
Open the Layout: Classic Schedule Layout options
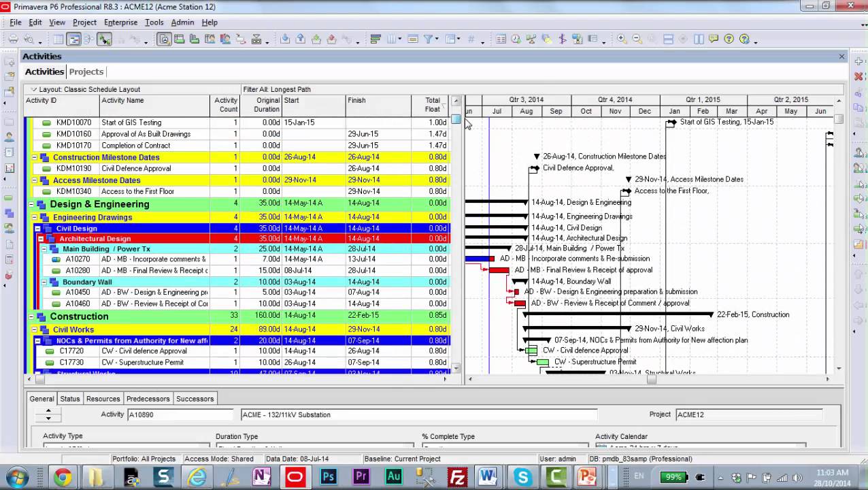click(33, 89)
